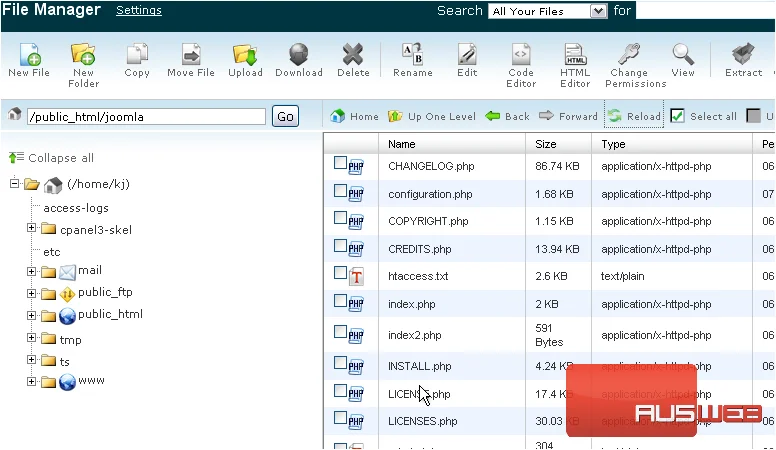Screen dimensions: 776x450
Task: Click the search text field
Action: (705, 10)
